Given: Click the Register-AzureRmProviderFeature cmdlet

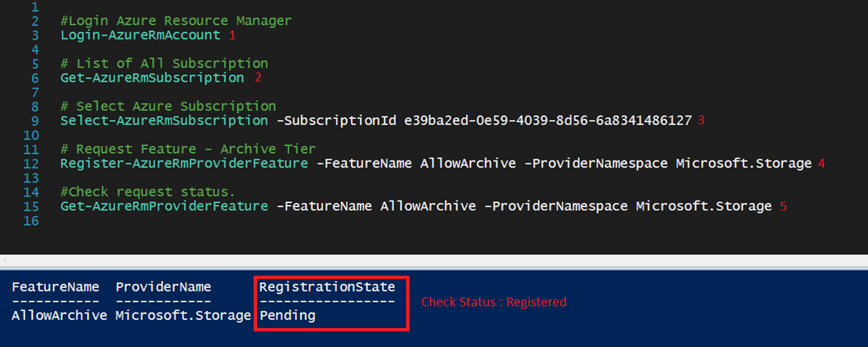Looking at the screenshot, I should [x=184, y=163].
